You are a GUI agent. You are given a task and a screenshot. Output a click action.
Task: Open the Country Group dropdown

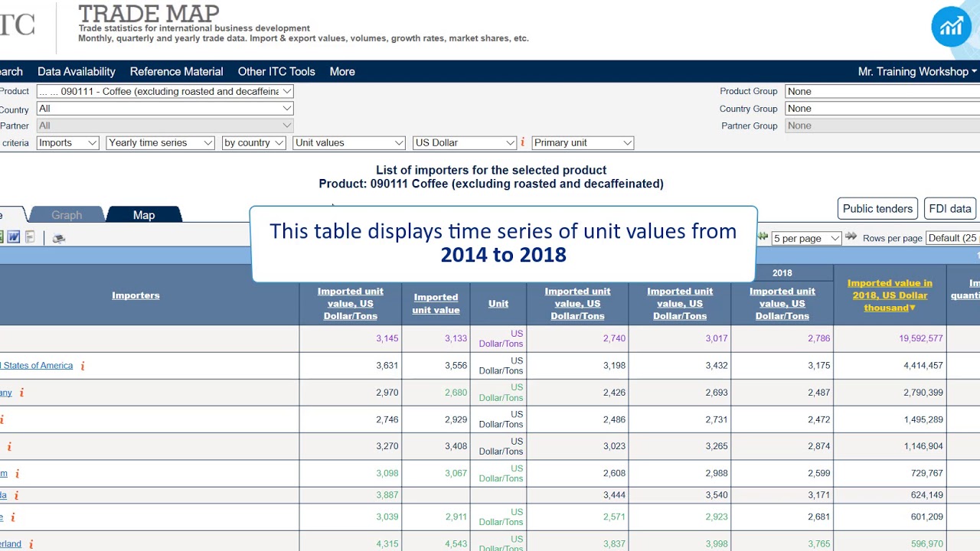pyautogui.click(x=883, y=109)
